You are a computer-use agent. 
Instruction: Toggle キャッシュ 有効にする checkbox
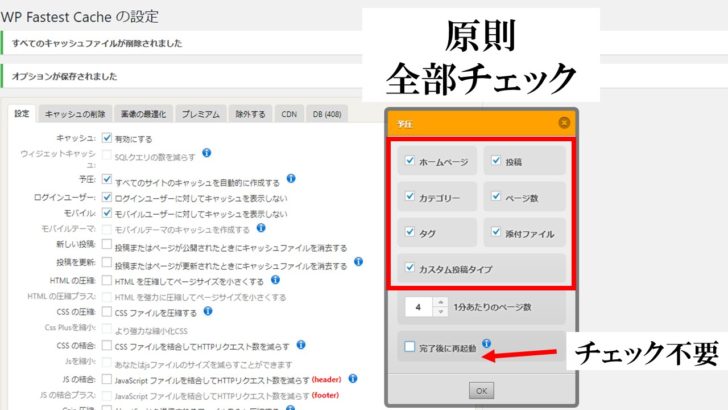click(x=107, y=138)
